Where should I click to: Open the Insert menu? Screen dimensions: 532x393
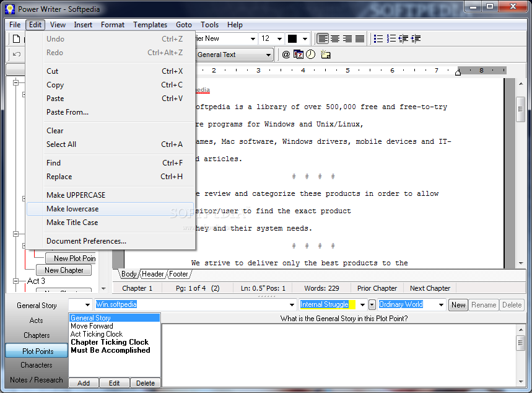pyautogui.click(x=83, y=25)
